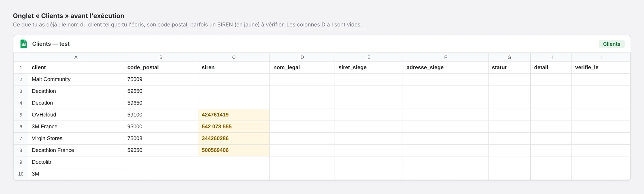Click the 'statut' header cell
This screenshot has height=194, width=644.
point(509,68)
